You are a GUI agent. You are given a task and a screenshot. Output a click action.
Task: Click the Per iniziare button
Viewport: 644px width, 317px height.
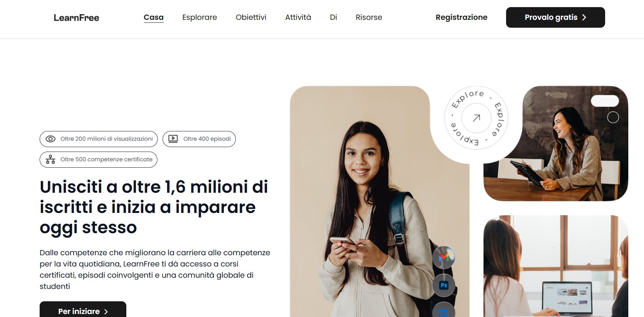click(83, 310)
